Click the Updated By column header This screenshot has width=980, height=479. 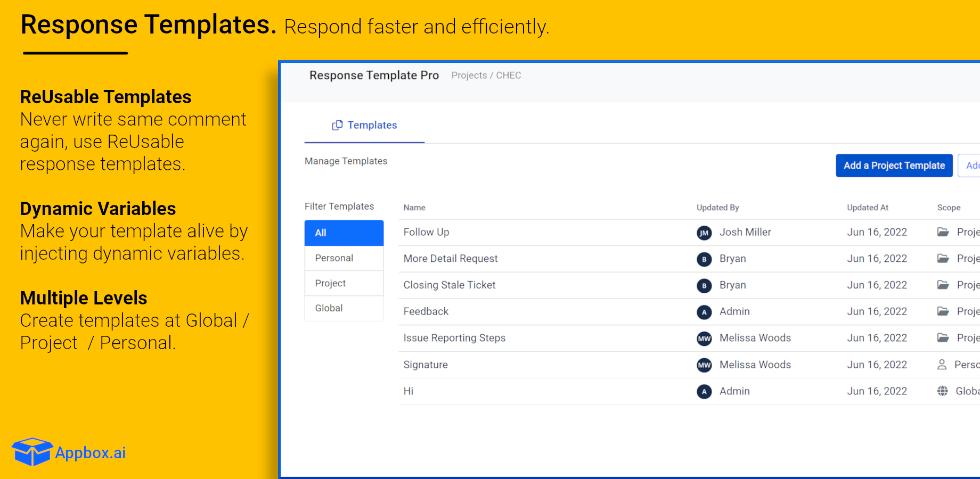pyautogui.click(x=718, y=208)
